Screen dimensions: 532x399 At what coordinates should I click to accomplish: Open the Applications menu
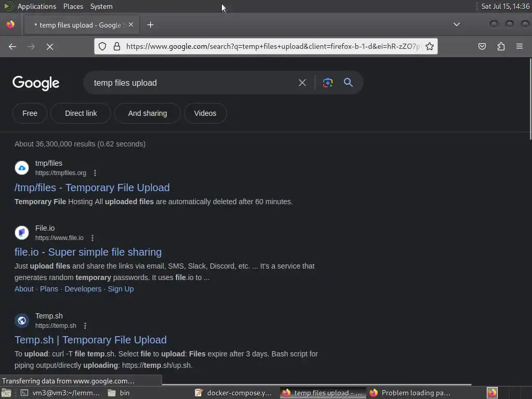click(x=37, y=6)
